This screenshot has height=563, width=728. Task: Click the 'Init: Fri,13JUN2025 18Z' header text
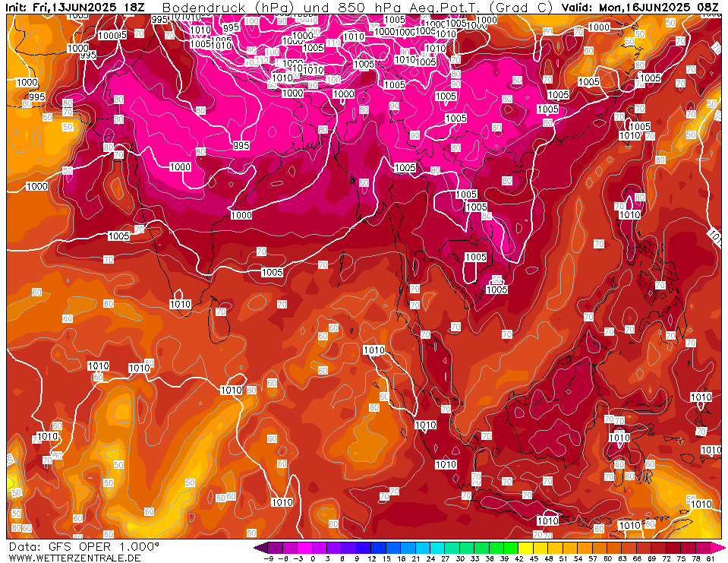(x=75, y=8)
